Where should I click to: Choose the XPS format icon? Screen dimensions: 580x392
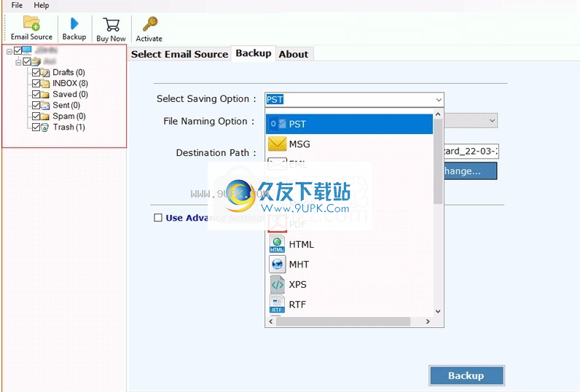[277, 284]
